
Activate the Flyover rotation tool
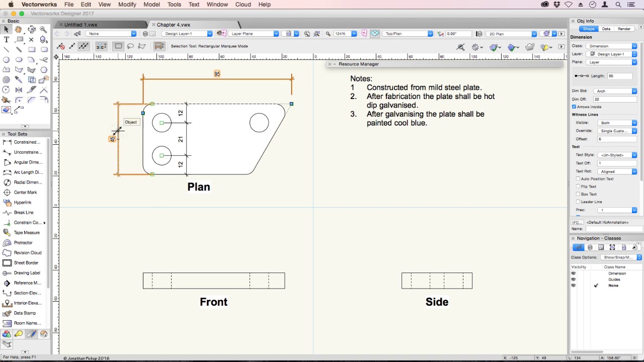(x=31, y=29)
